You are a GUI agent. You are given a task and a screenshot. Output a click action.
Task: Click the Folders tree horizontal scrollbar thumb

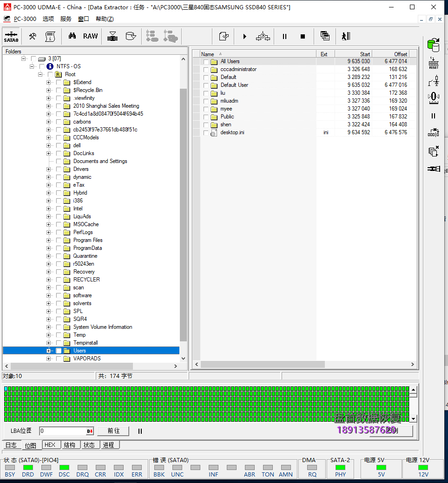pos(72,366)
